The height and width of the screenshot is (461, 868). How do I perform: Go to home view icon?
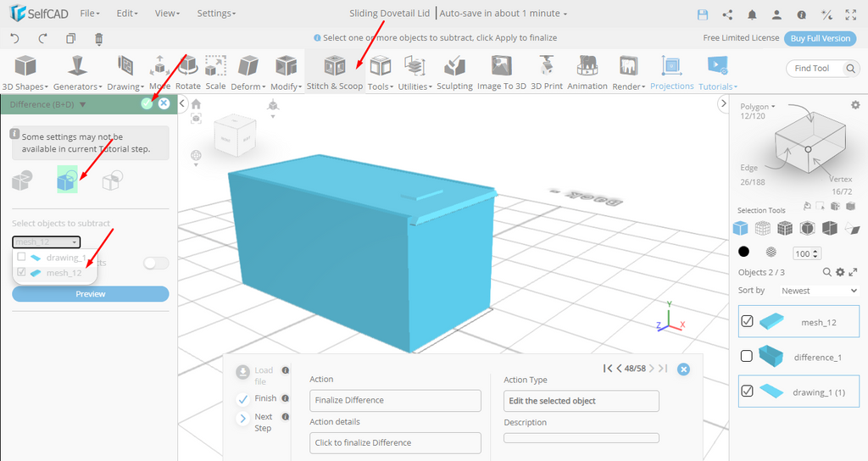click(x=196, y=104)
